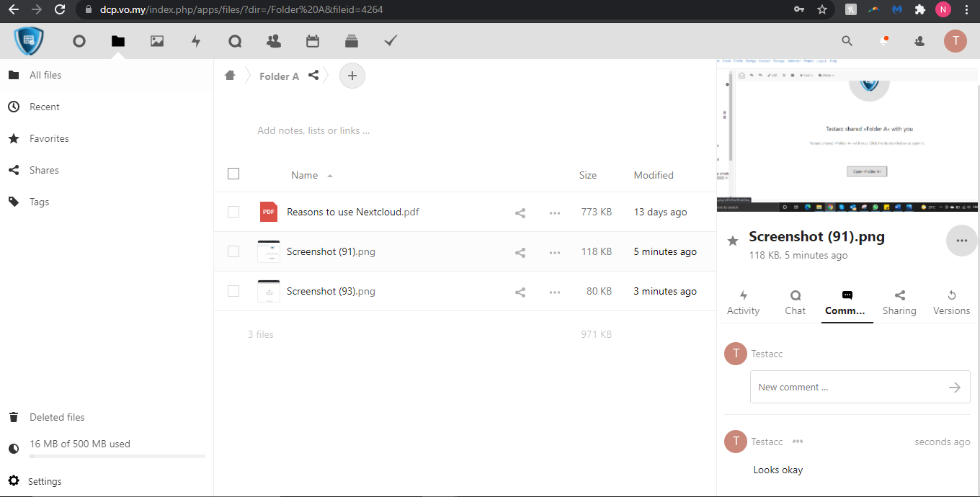Click the notifications bell icon
Viewport: 980px width, 497px height.
point(883,42)
